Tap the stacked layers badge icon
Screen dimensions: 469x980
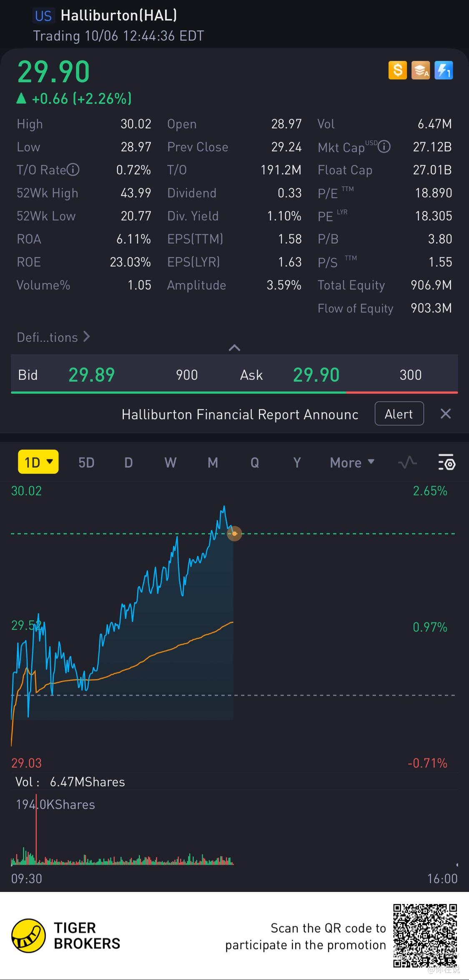[421, 70]
